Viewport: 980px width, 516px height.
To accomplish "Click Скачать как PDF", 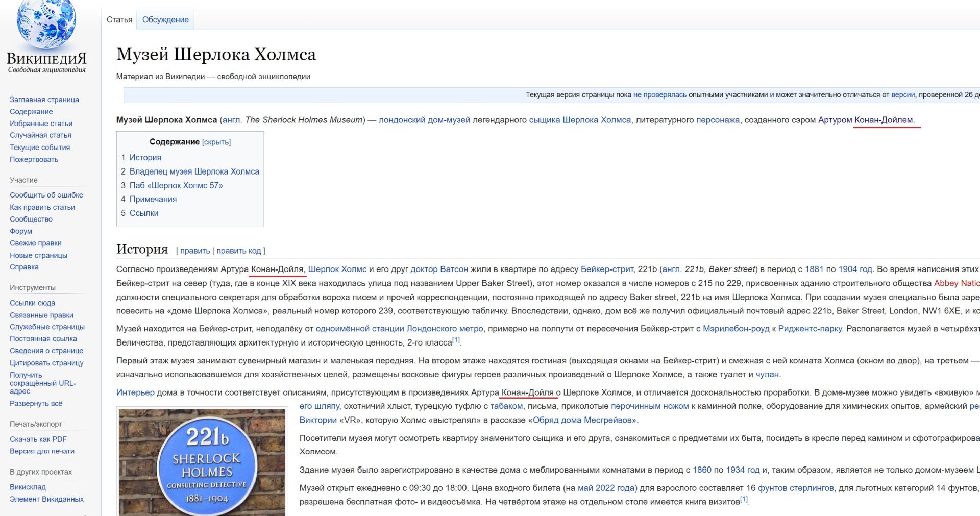I will (38, 439).
